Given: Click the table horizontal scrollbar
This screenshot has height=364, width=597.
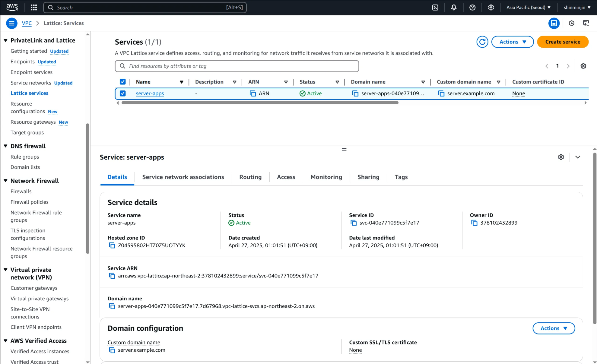Looking at the screenshot, I should point(260,103).
